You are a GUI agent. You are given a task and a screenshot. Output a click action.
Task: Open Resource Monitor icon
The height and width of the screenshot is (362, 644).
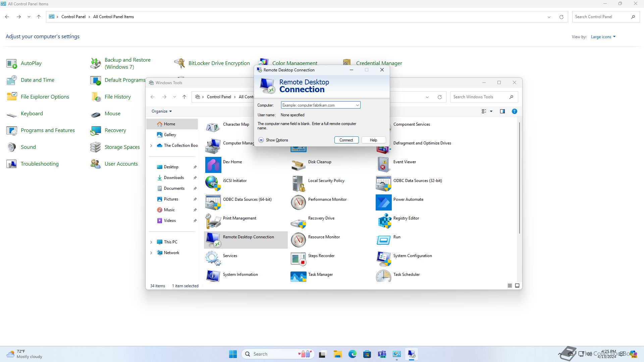pyautogui.click(x=298, y=240)
